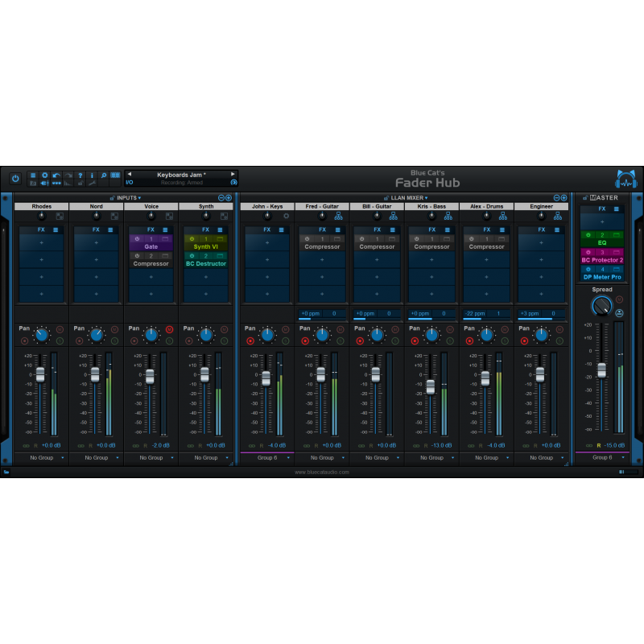Click the power button in the top-left toolbar

[15, 176]
